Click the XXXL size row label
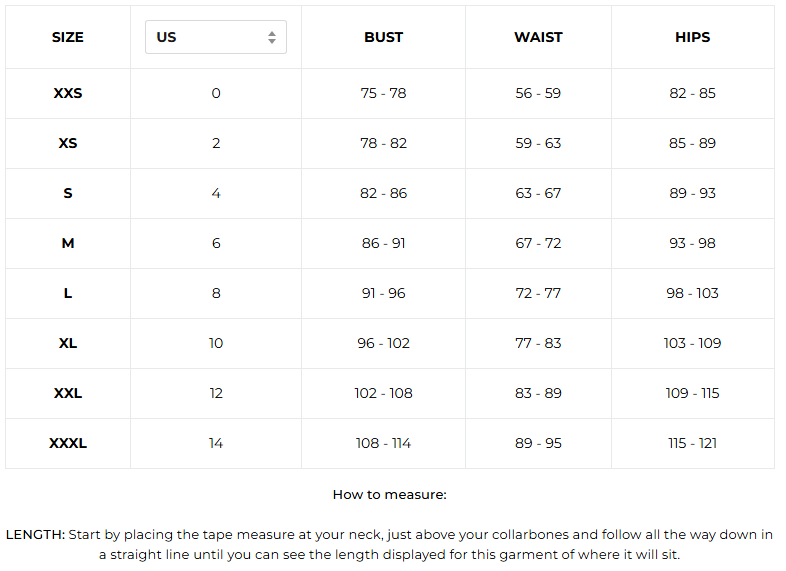 coord(68,443)
